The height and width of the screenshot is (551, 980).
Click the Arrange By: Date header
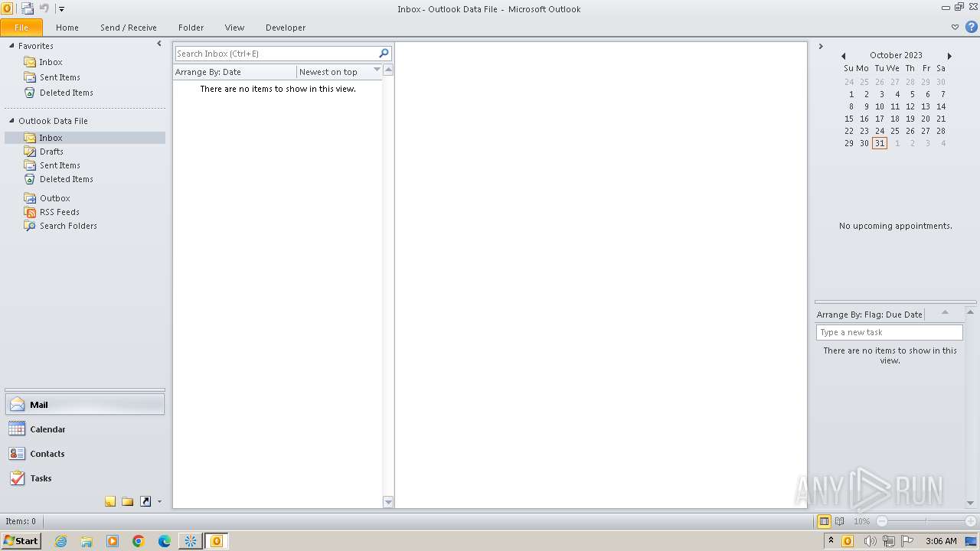(x=234, y=72)
